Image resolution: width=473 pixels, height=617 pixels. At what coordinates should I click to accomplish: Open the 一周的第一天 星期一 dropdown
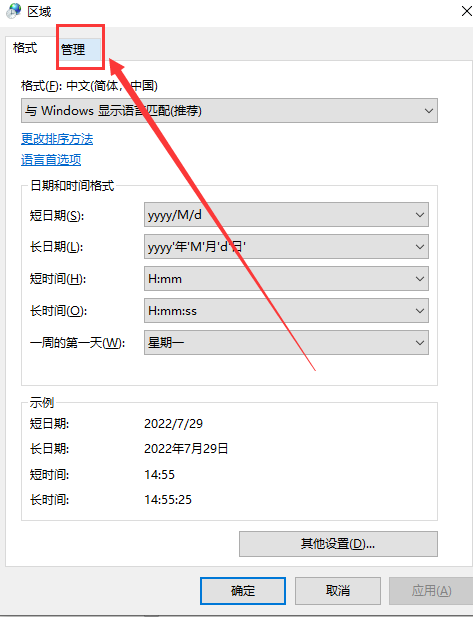[286, 343]
